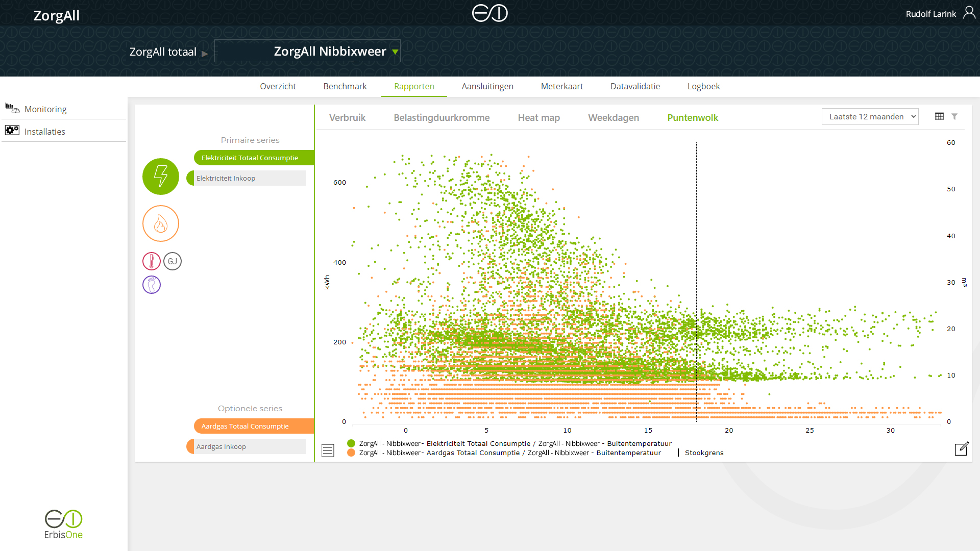The width and height of the screenshot is (980, 551).
Task: Open Installaties in the sidebar
Action: pyautogui.click(x=45, y=131)
